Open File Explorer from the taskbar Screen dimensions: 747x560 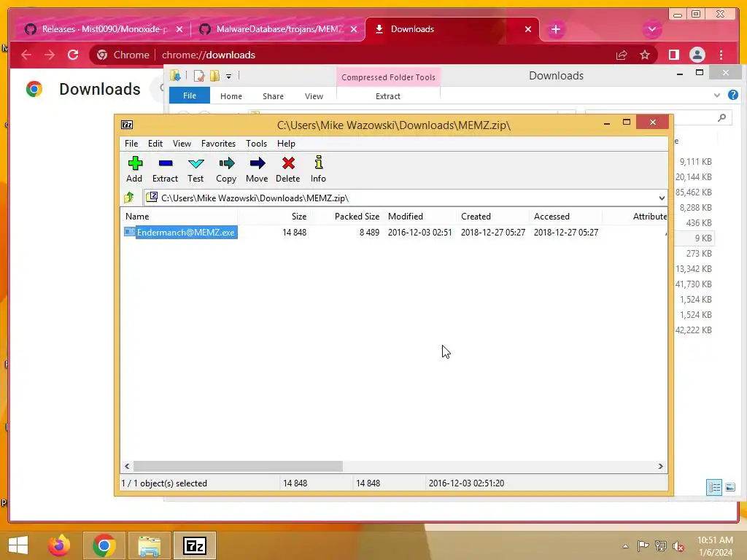point(149,545)
